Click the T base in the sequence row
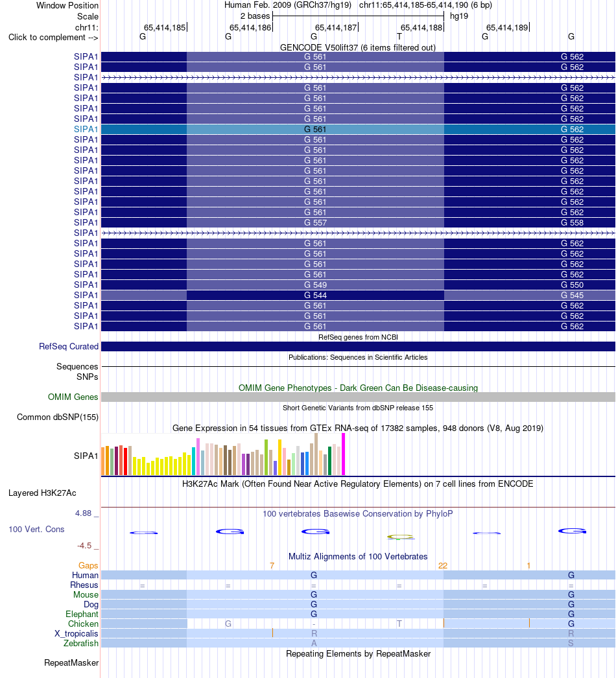Image resolution: width=616 pixels, height=678 pixels. point(399,37)
